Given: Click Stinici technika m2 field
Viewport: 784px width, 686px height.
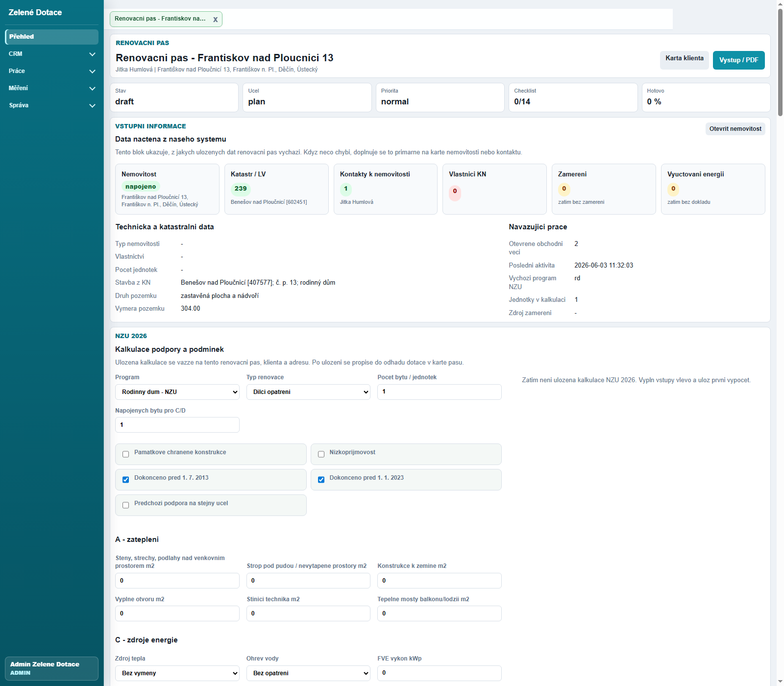Looking at the screenshot, I should click(x=308, y=613).
